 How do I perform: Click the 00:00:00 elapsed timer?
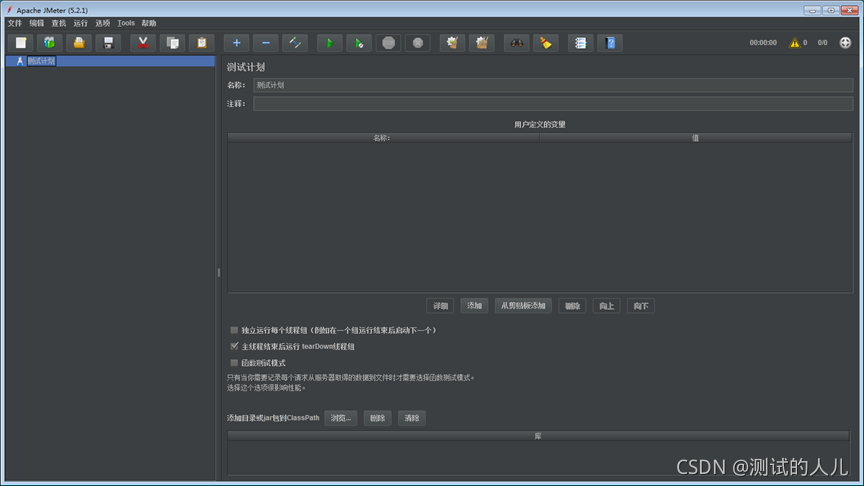pyautogui.click(x=763, y=42)
